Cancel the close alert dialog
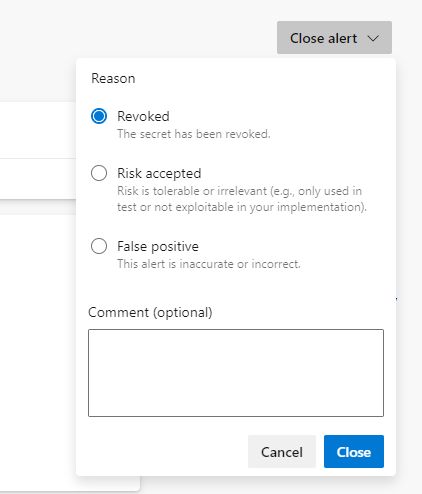422x494 pixels. point(282,451)
